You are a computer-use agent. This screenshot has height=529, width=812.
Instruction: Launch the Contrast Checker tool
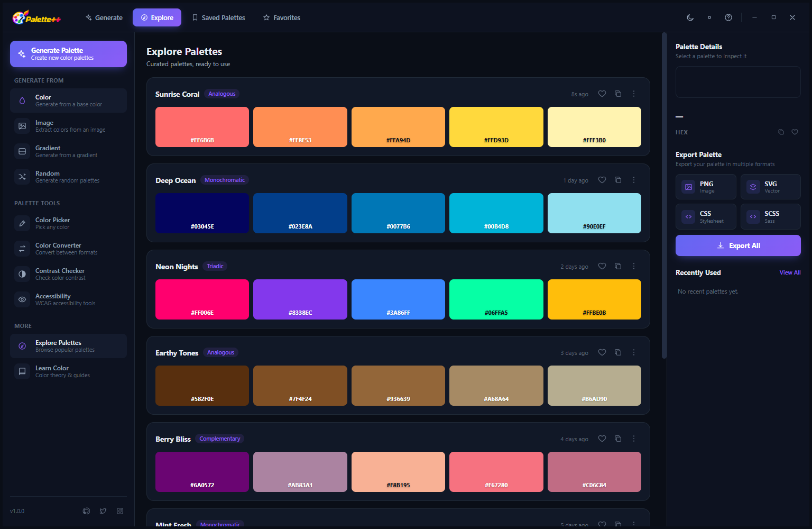pyautogui.click(x=68, y=274)
